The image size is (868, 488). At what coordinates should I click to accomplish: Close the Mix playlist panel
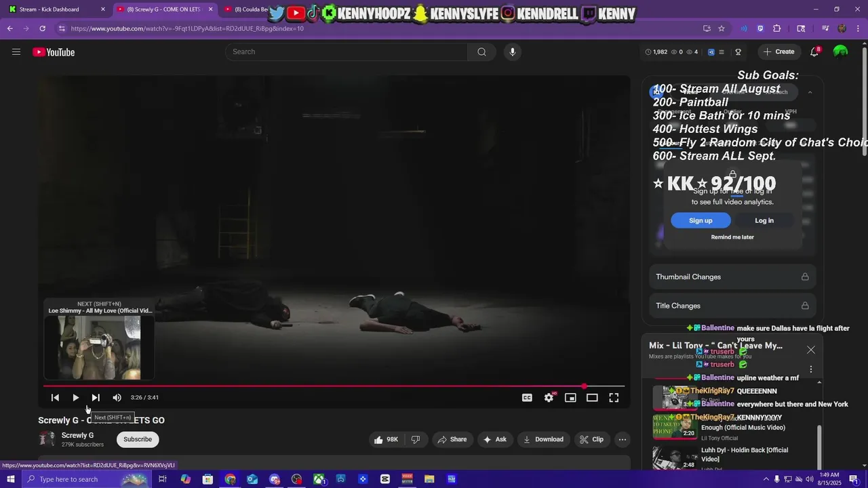811,350
